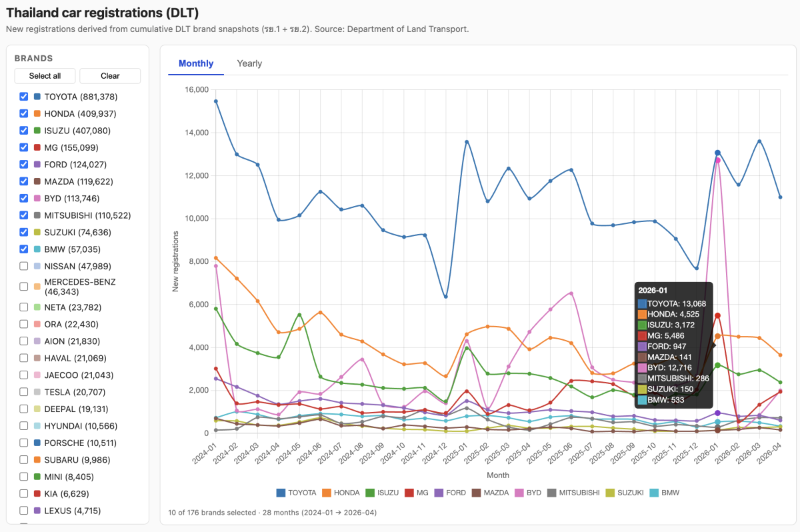Screen dimensions: 800x532
Task: Toggle MG series in chart legend
Action: (x=417, y=493)
